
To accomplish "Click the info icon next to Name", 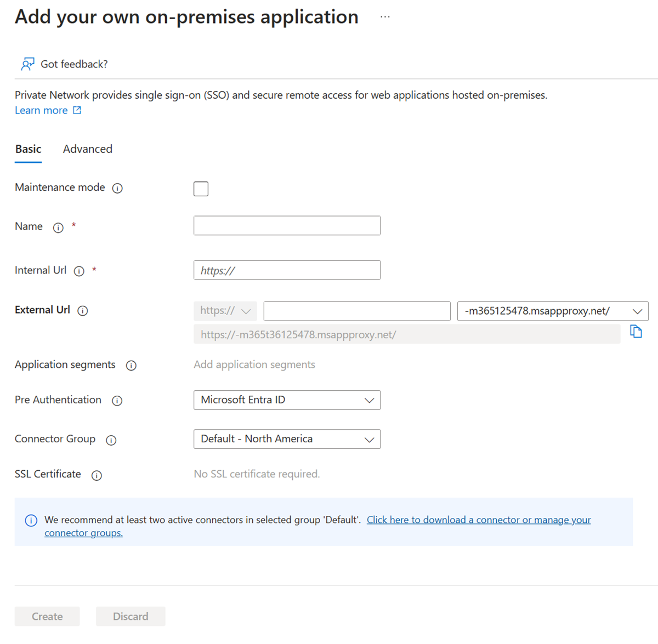I will click(x=58, y=228).
